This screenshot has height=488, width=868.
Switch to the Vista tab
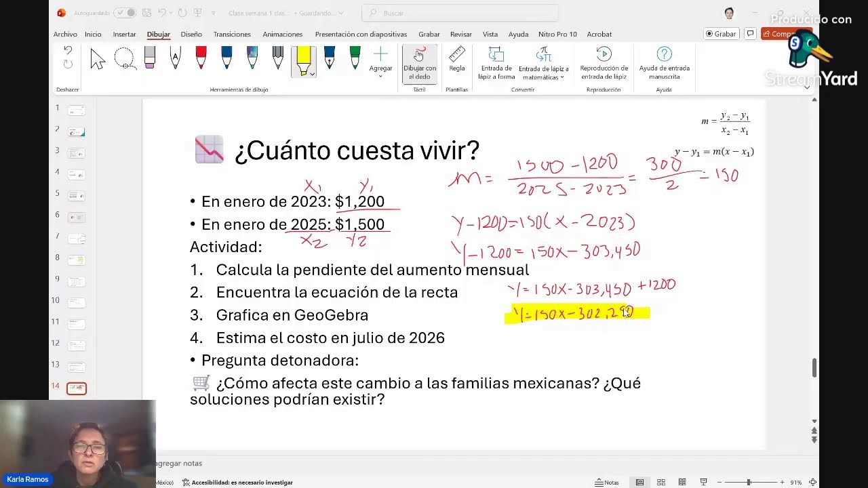tap(490, 34)
